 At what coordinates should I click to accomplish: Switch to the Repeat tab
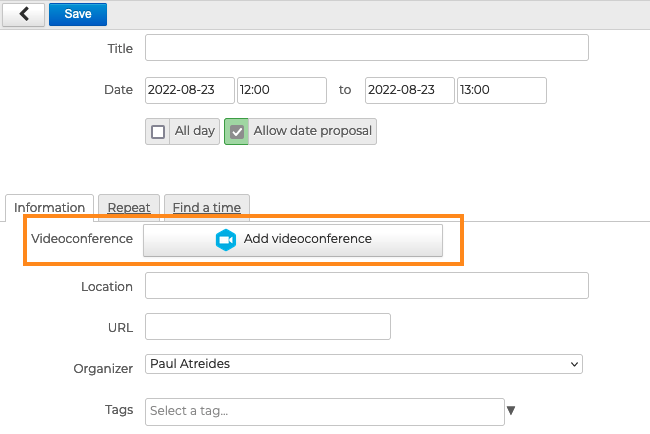tap(129, 208)
